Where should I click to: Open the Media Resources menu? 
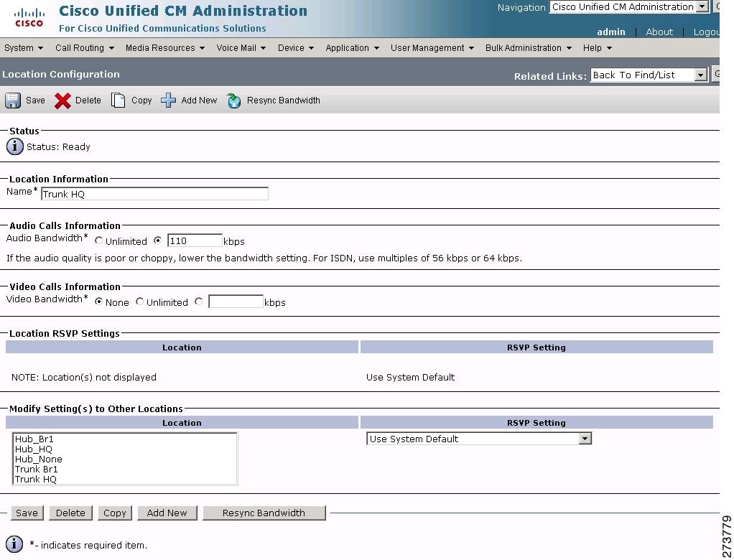165,47
